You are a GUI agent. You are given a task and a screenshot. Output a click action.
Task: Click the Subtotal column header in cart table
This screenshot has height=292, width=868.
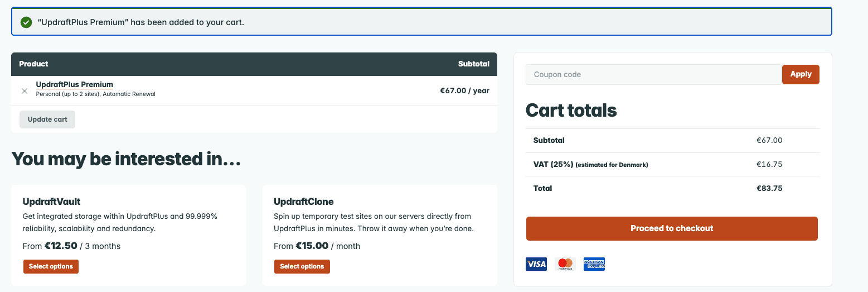[x=473, y=64]
